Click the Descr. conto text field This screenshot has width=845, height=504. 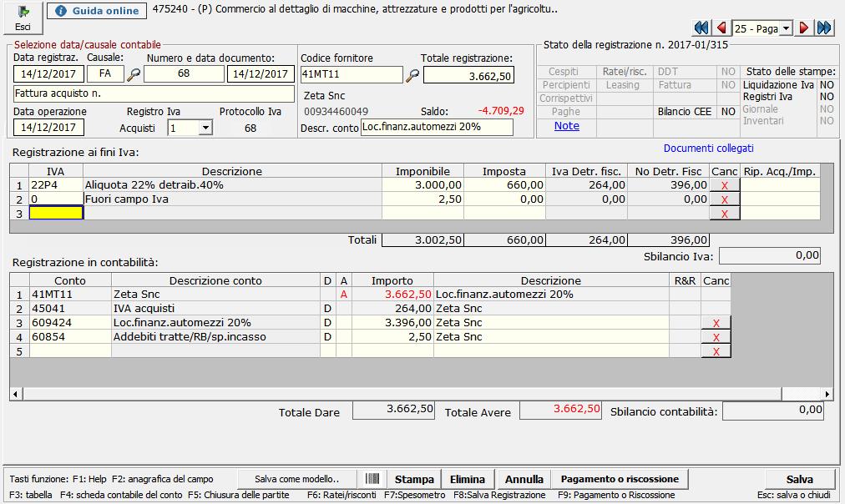pyautogui.click(x=437, y=127)
